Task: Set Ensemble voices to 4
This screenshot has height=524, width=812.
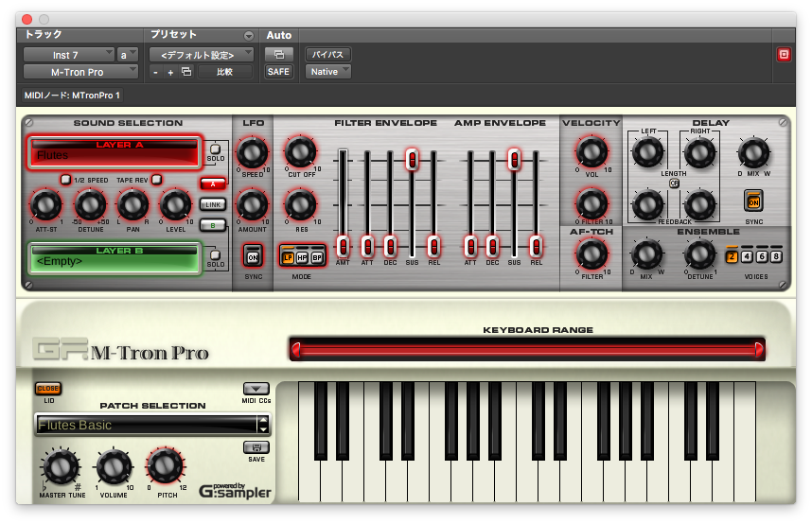Action: coord(747,256)
